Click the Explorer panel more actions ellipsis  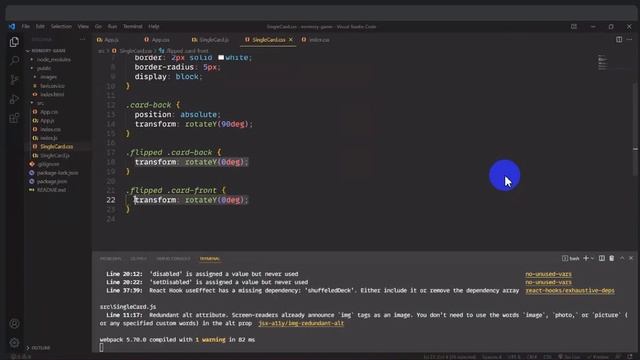coord(82,40)
